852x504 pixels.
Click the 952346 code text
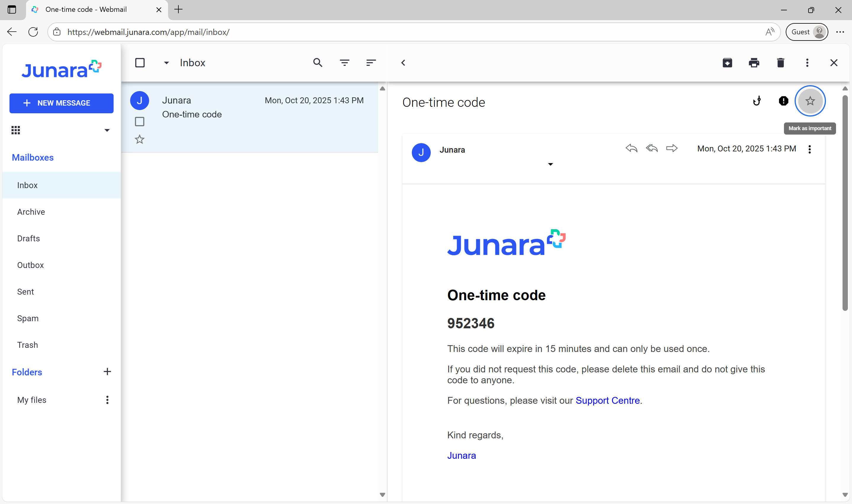point(471,323)
